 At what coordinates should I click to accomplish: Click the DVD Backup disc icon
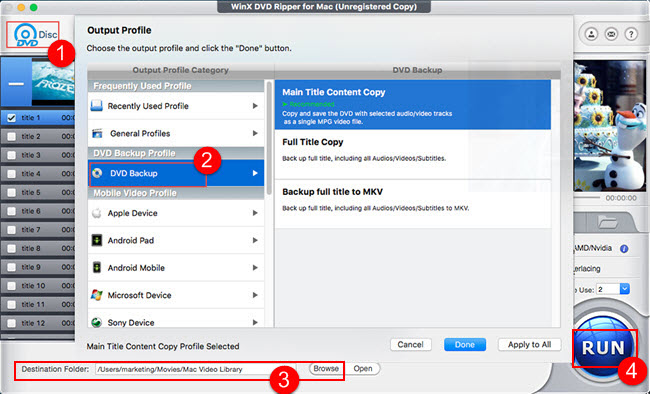coord(97,173)
